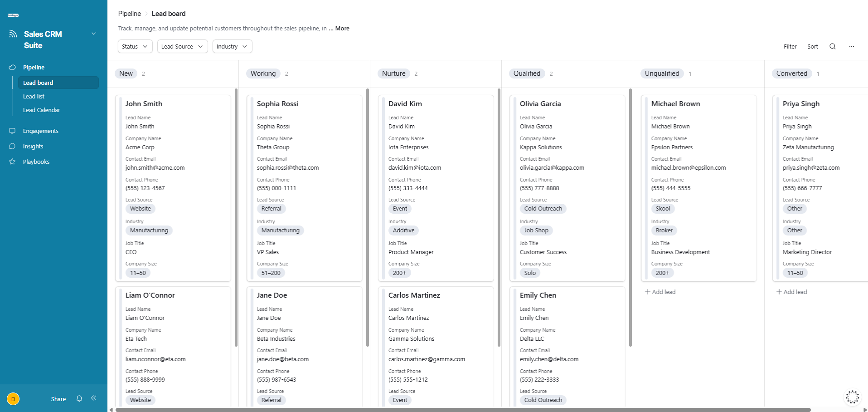
Task: Switch to the Lead list view
Action: click(34, 96)
